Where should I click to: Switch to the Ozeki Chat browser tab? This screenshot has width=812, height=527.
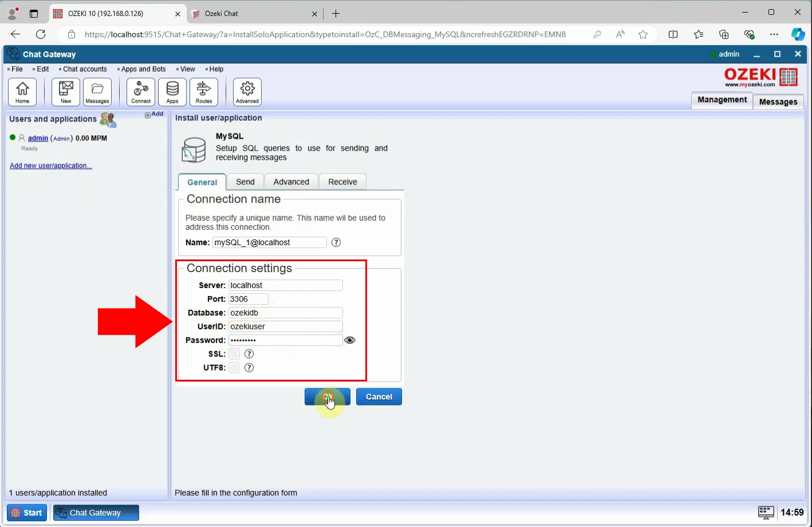click(255, 14)
